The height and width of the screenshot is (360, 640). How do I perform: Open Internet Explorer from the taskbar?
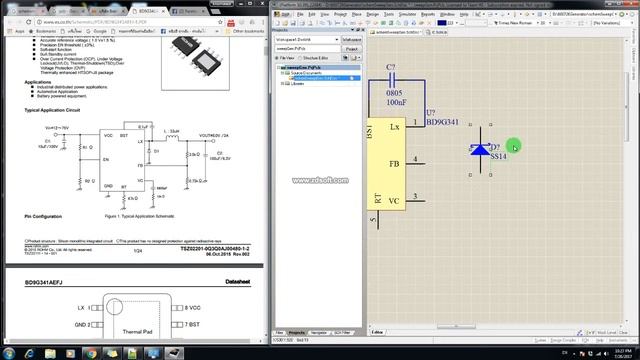point(29,353)
